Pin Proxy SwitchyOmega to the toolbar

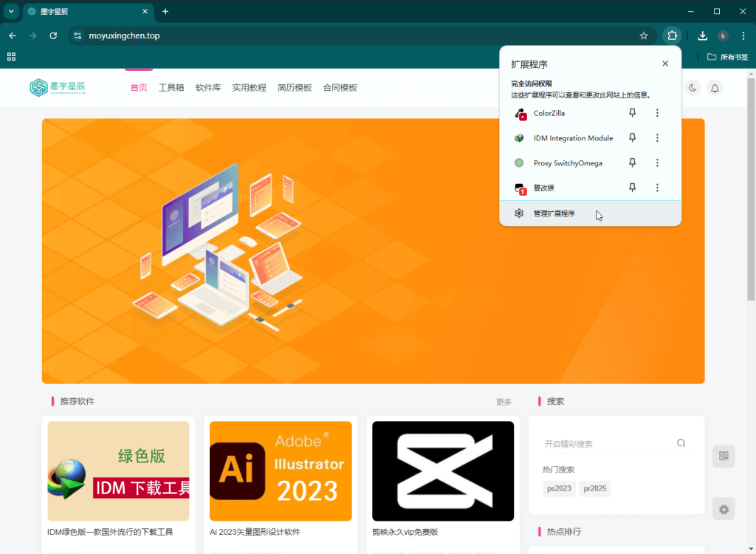[632, 163]
